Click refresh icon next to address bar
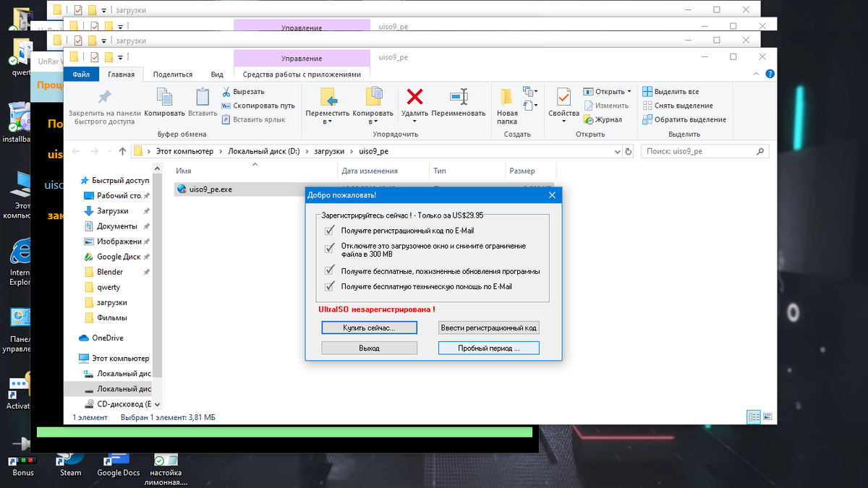Image resolution: width=868 pixels, height=488 pixels. coord(628,151)
